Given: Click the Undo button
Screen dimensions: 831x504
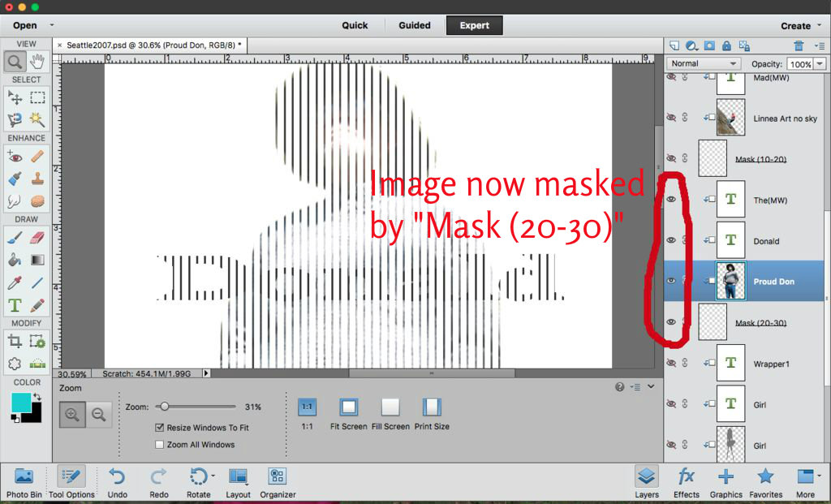Looking at the screenshot, I should (x=117, y=482).
